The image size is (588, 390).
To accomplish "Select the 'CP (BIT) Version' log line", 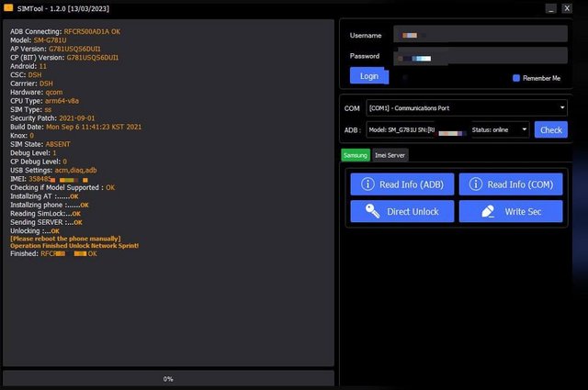I will point(64,57).
